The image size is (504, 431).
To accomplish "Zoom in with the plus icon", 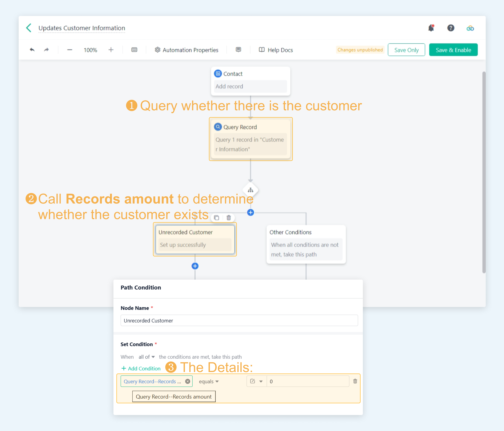I will pyautogui.click(x=111, y=50).
